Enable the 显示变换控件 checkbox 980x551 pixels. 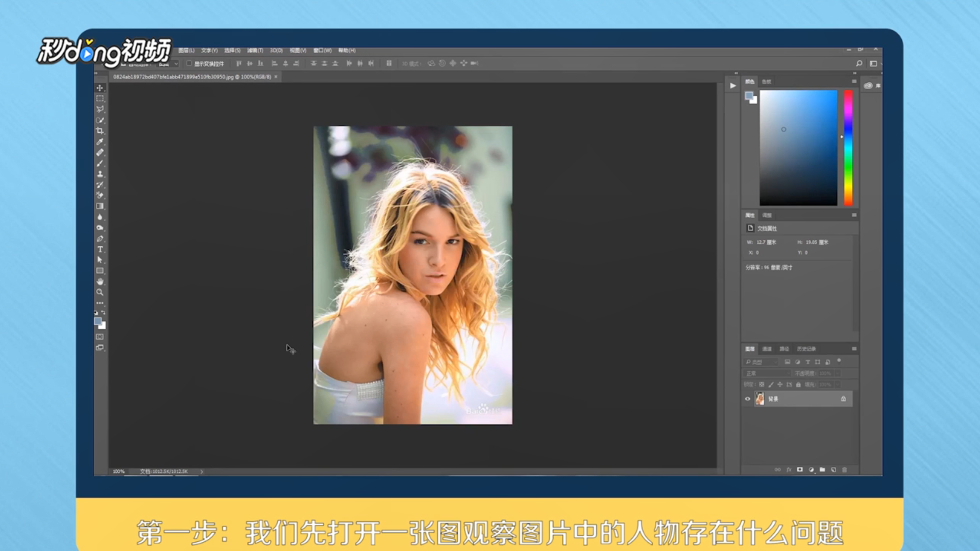pos(189,64)
